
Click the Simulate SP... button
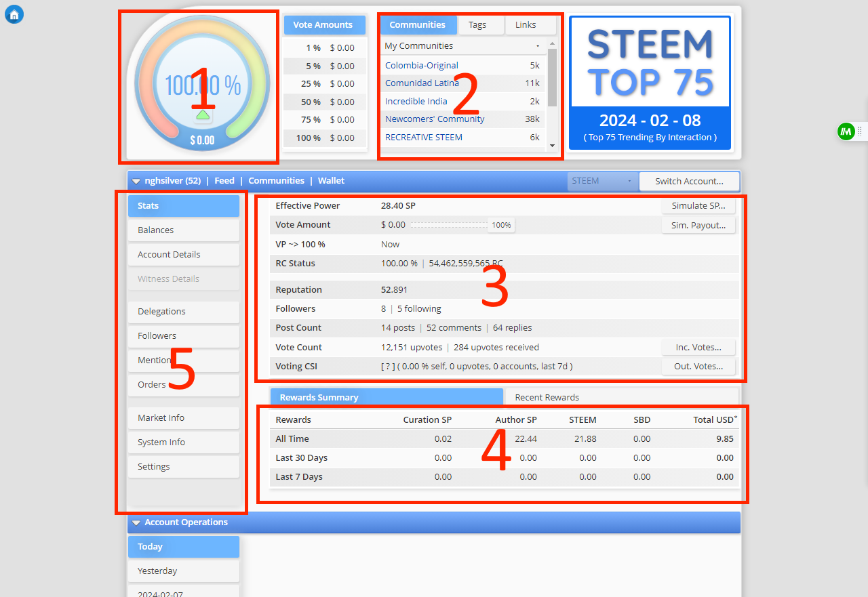(x=698, y=206)
